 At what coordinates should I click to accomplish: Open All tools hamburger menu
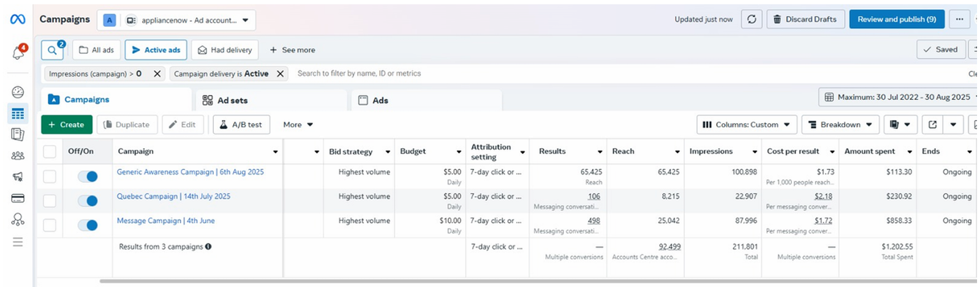(x=18, y=242)
